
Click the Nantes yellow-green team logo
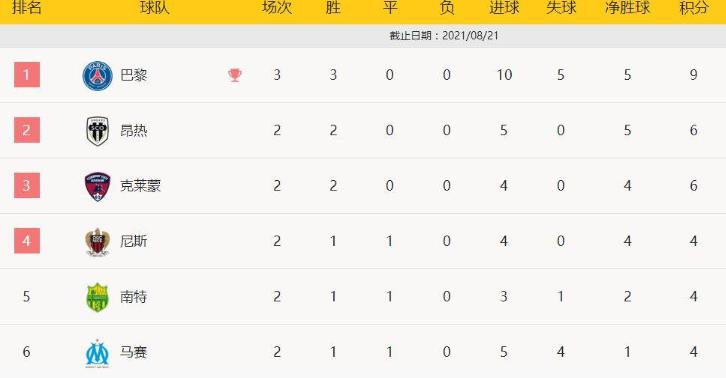tap(97, 297)
